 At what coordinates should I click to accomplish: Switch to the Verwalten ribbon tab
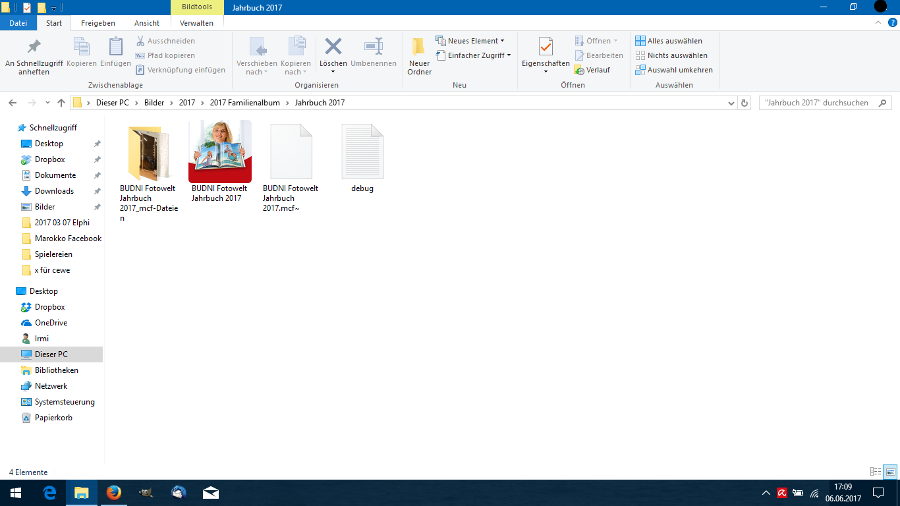click(x=196, y=23)
